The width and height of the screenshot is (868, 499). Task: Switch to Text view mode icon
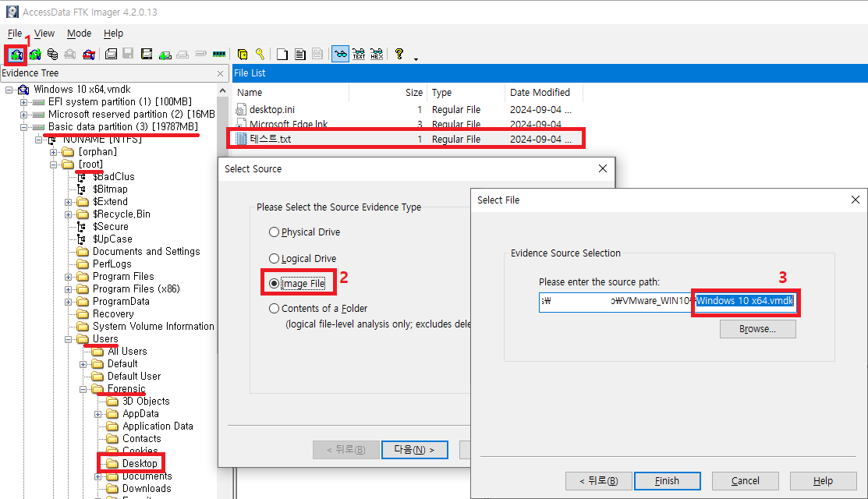pyautogui.click(x=359, y=54)
